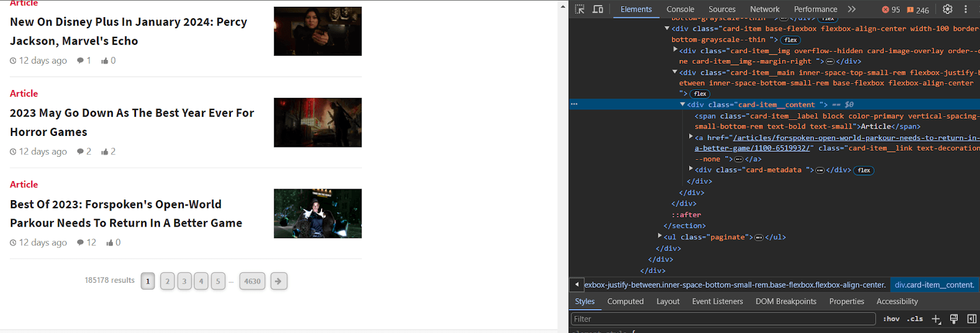The height and width of the screenshot is (333, 980).
Task: Open the 246 warnings indicator
Action: (918, 10)
